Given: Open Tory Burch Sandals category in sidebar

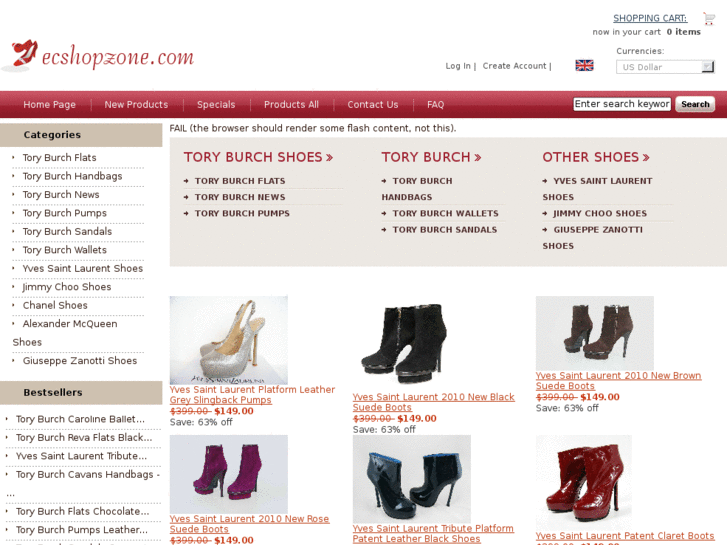Looking at the screenshot, I should [x=67, y=231].
